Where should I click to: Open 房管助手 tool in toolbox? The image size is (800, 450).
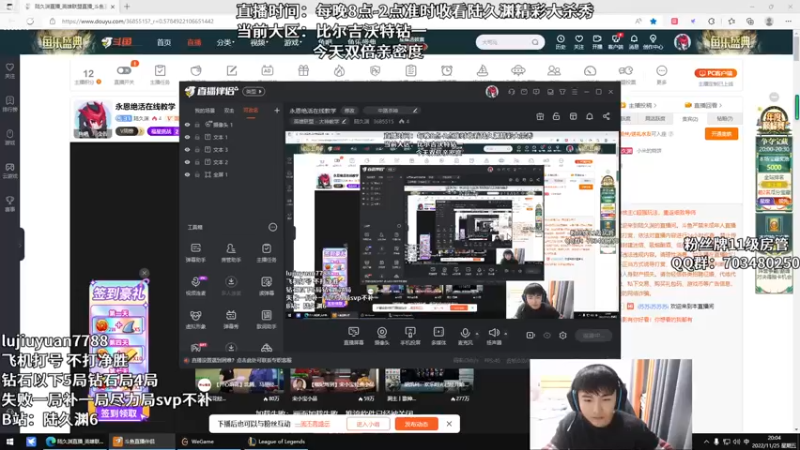tap(231, 252)
